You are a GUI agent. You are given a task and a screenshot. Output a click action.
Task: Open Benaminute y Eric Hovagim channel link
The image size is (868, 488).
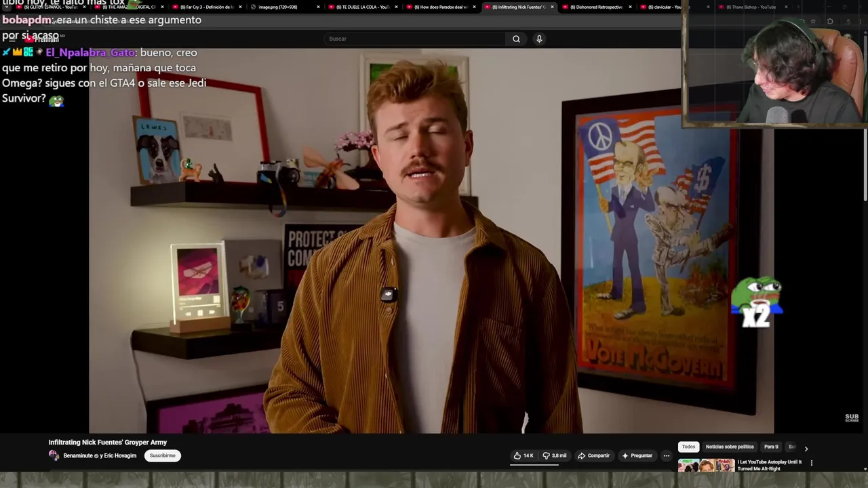point(100,455)
